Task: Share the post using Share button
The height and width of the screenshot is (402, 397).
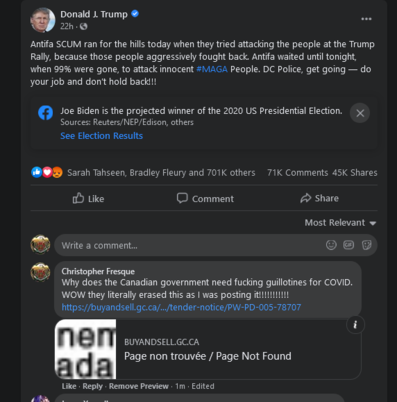Action: click(319, 198)
